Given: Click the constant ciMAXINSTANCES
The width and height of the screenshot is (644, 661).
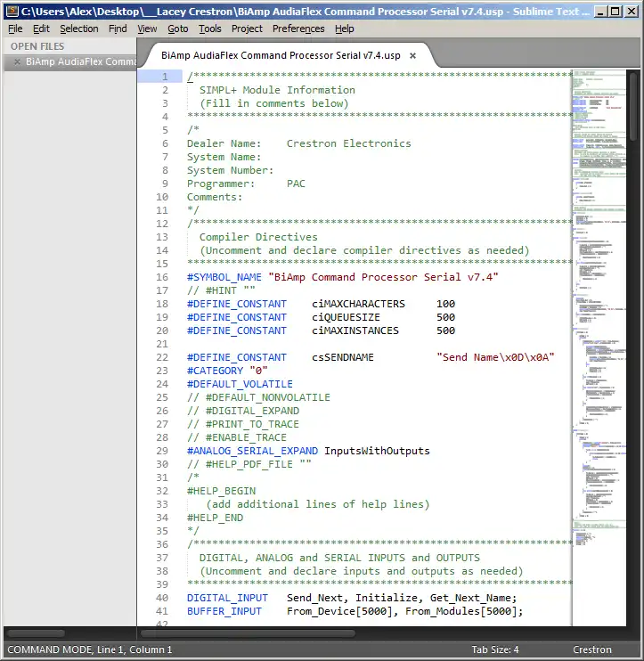Looking at the screenshot, I should coord(355,330).
